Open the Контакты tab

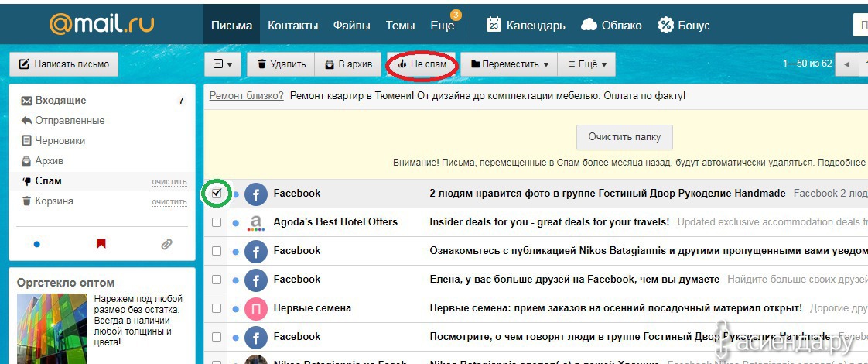pyautogui.click(x=293, y=26)
